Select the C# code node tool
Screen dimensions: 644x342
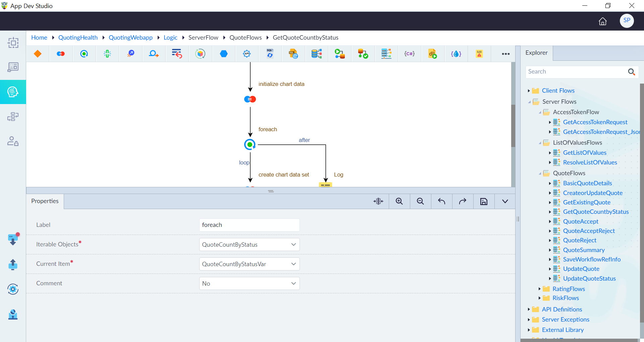tap(410, 54)
